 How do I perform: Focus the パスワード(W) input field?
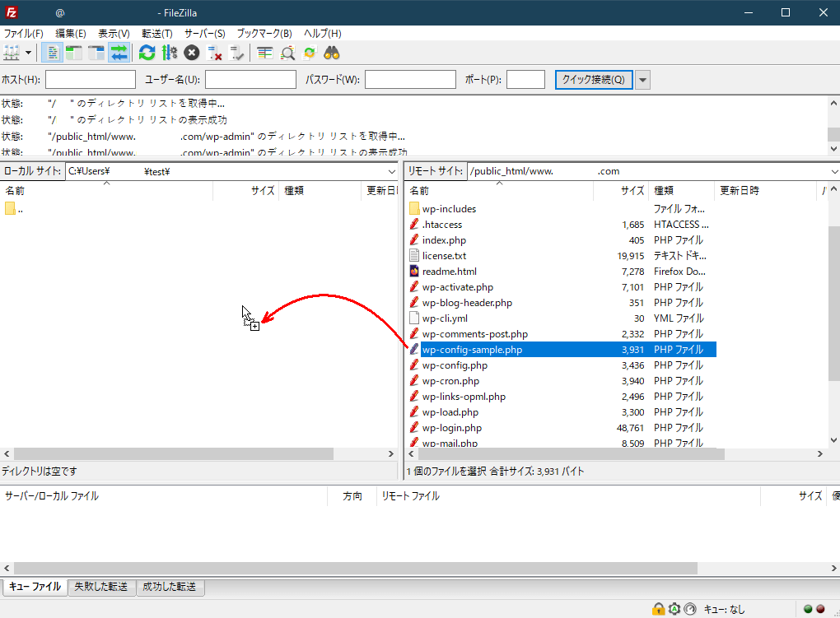pos(410,80)
